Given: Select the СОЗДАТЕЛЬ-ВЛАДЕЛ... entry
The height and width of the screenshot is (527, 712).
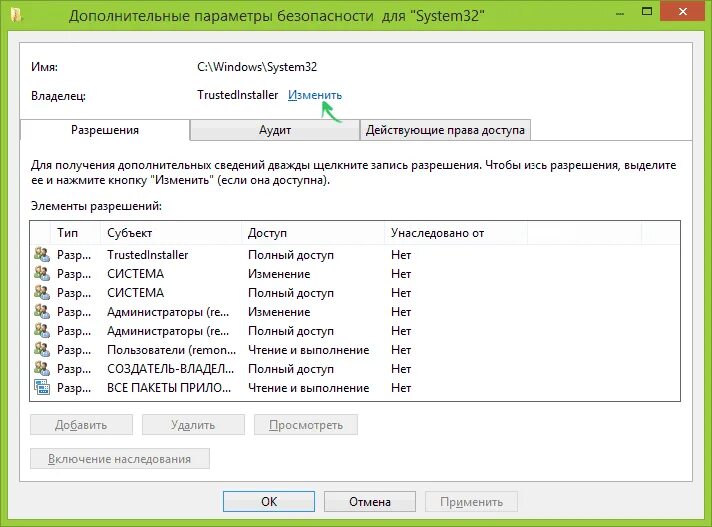Looking at the screenshot, I should (x=170, y=369).
